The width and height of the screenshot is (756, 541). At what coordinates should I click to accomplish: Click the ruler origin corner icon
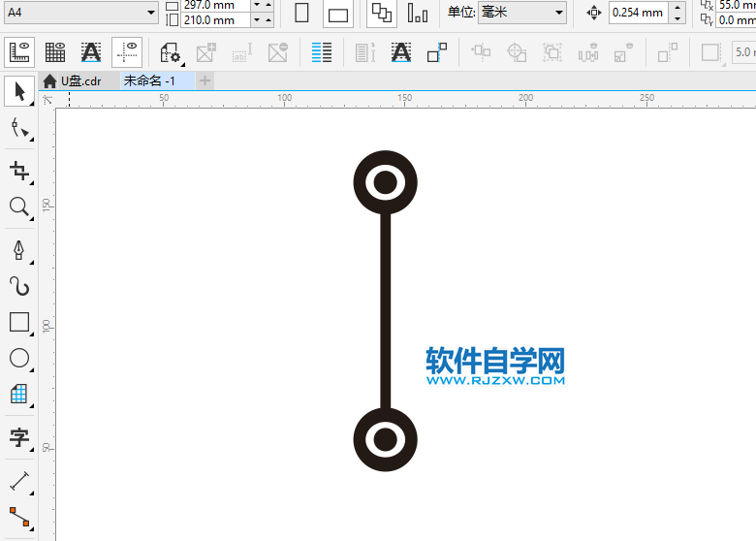47,100
